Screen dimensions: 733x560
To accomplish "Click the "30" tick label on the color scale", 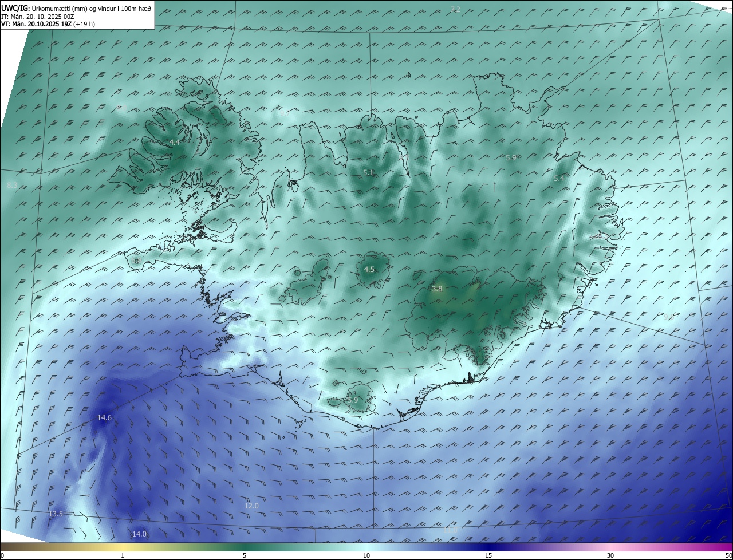I will (610, 555).
